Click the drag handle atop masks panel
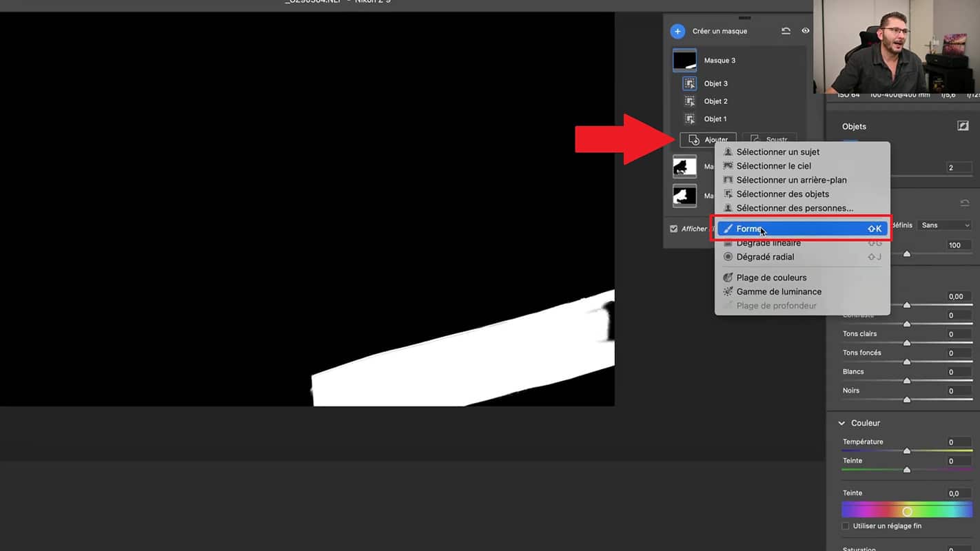Image resolution: width=980 pixels, height=551 pixels. 744,17
